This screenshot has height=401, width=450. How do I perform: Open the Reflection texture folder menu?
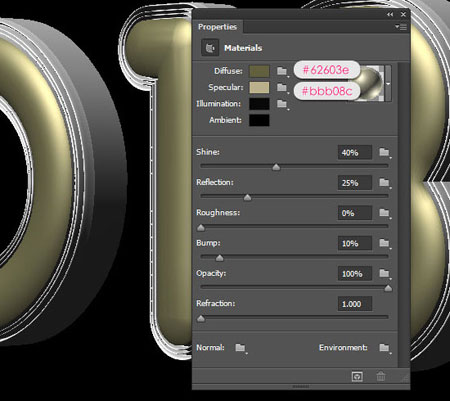tap(385, 183)
